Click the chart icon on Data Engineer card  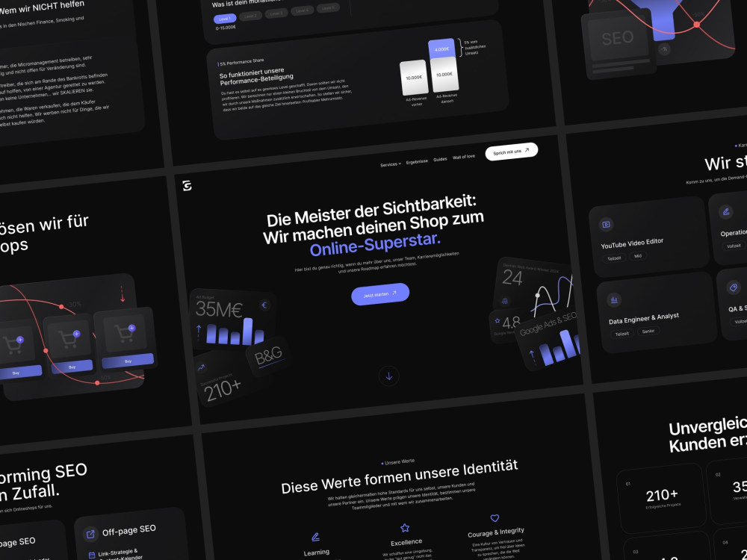pyautogui.click(x=614, y=299)
